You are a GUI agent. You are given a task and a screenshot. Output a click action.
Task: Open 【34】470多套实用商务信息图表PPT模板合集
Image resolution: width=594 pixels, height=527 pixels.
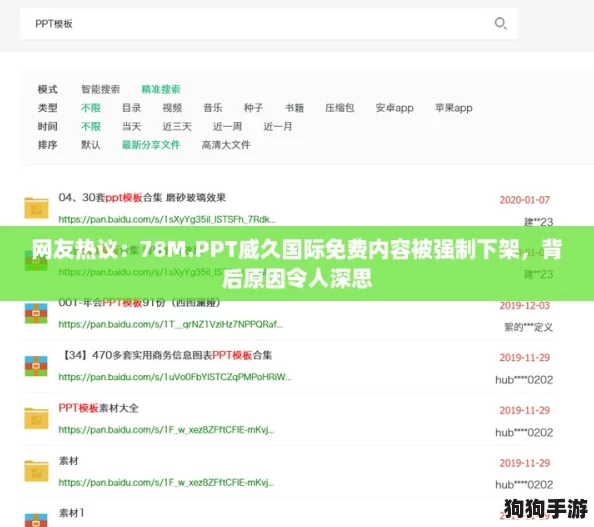click(x=166, y=355)
